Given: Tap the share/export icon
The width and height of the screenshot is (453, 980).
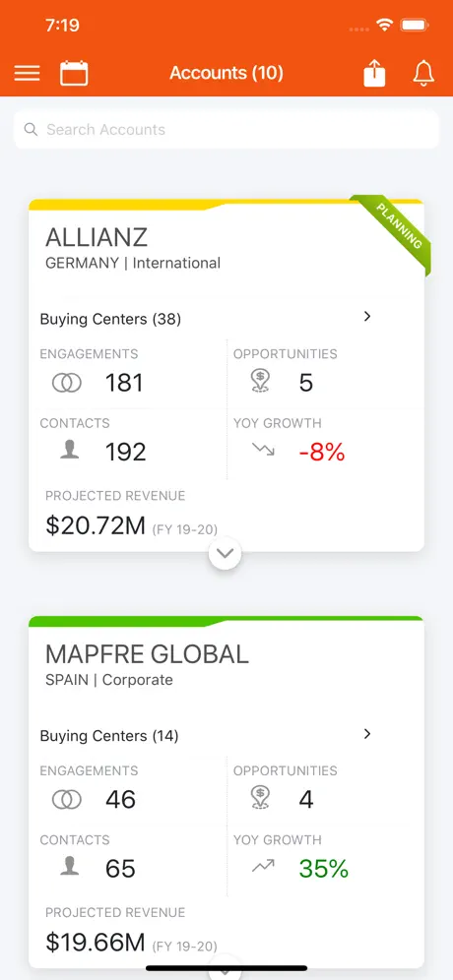Looking at the screenshot, I should 374,73.
